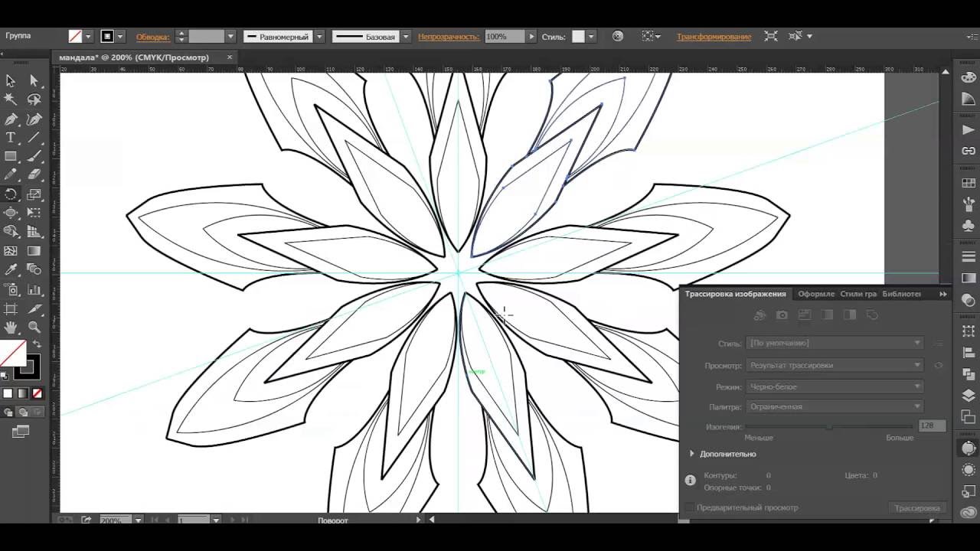
Task: Open the Режим dropdown
Action: pos(835,386)
